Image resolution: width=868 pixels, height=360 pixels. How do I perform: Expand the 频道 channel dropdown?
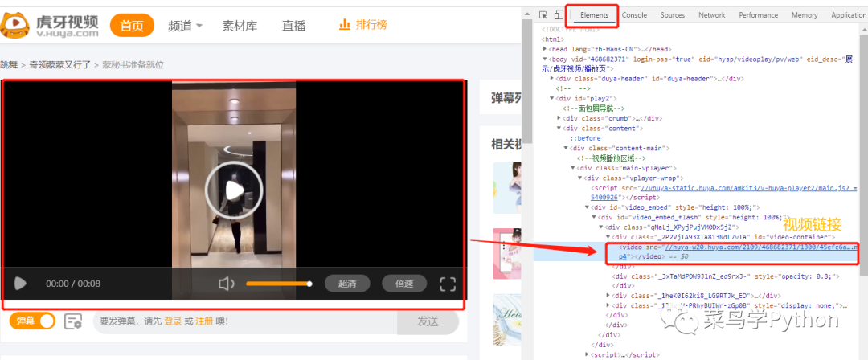click(x=185, y=26)
